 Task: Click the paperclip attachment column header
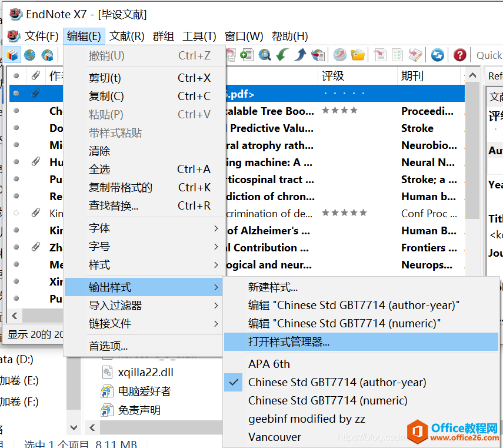[36, 76]
